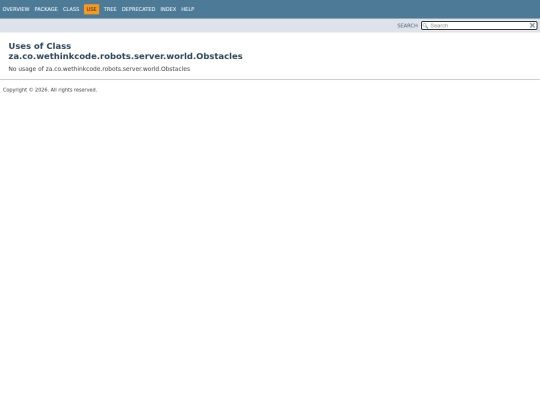Select the highlighted Use tab

(91, 9)
